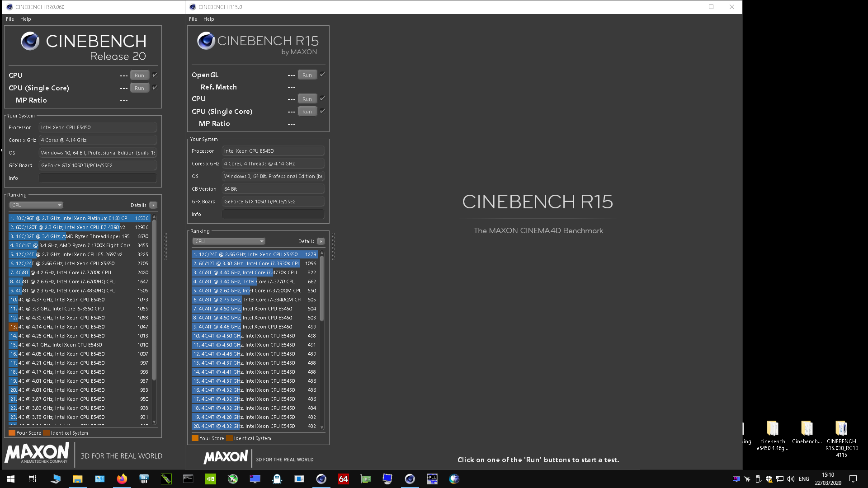Toggle CPU (Single Core) checkbox in Cinebench R15
Image resolution: width=868 pixels, height=488 pixels.
[322, 111]
